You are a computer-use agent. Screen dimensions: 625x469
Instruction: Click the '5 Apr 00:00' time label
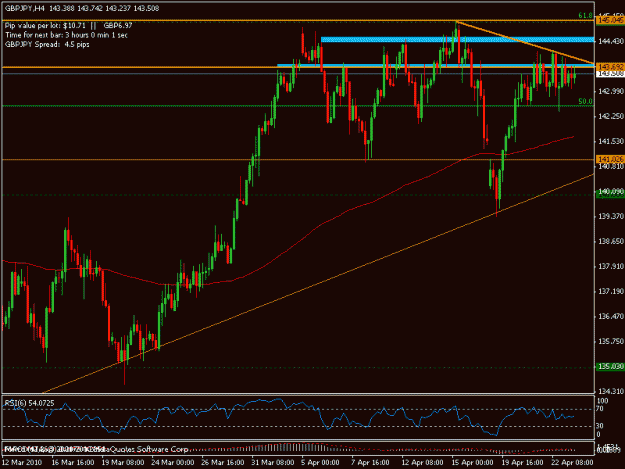click(x=320, y=463)
